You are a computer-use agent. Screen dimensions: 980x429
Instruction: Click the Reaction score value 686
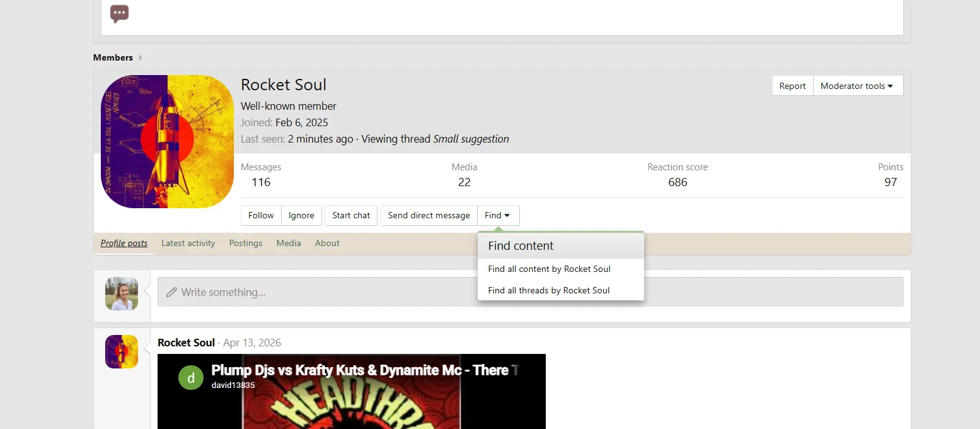coord(677,182)
